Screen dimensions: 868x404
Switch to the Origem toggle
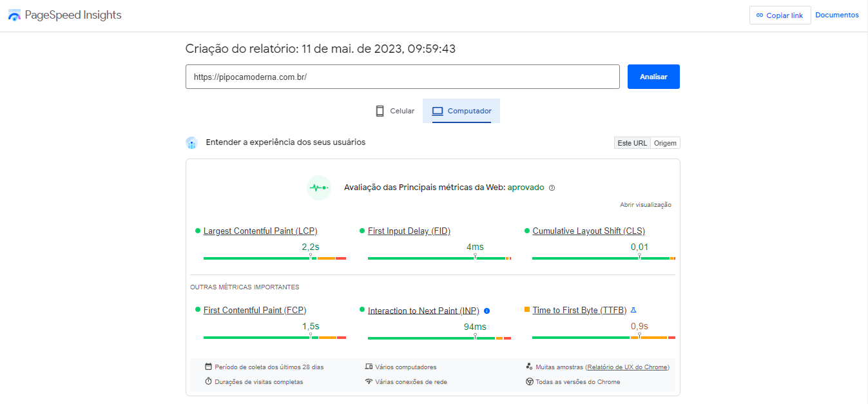pos(665,143)
